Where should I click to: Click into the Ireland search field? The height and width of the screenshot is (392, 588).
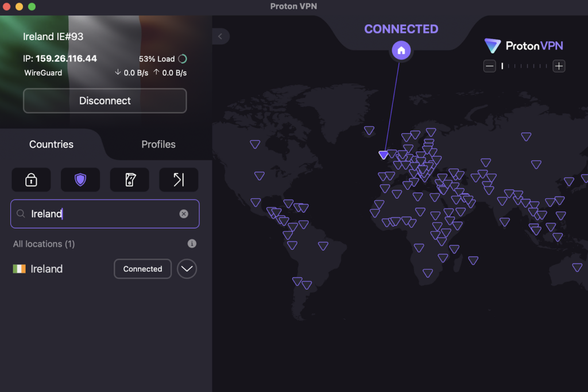[x=105, y=214]
